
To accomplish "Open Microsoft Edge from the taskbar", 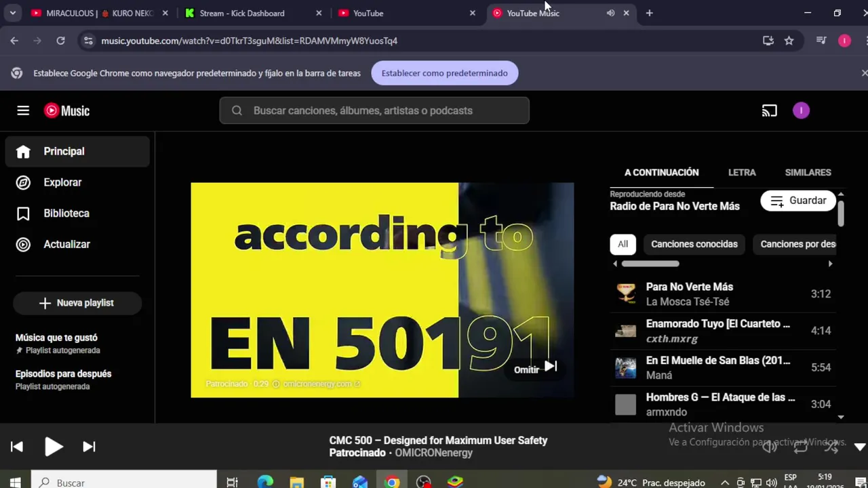I will [265, 483].
